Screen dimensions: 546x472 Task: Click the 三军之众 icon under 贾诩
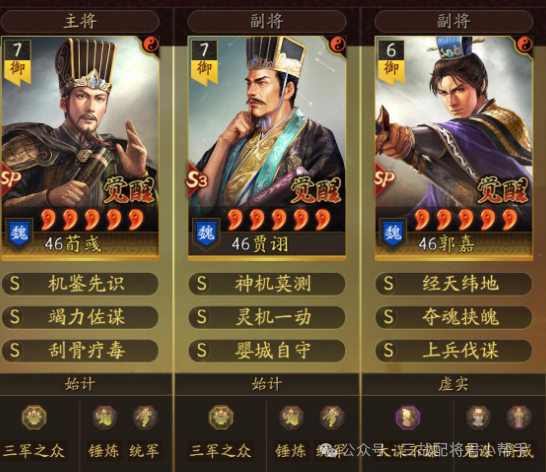221,417
